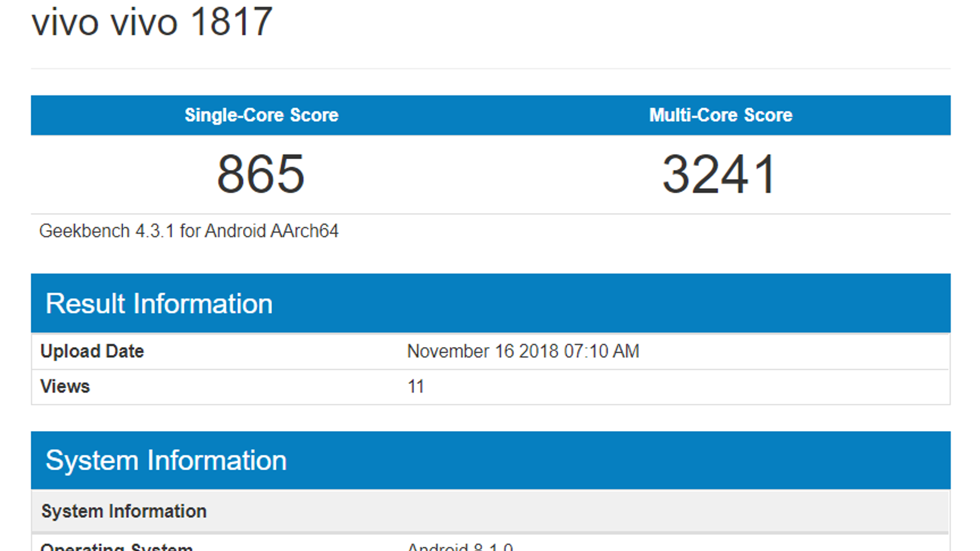The width and height of the screenshot is (980, 551).
Task: Click the single-core score value 865
Action: coord(261,174)
